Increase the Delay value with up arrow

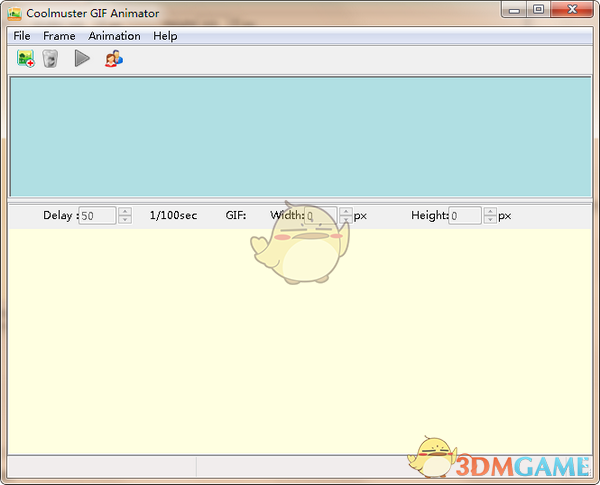[125, 211]
